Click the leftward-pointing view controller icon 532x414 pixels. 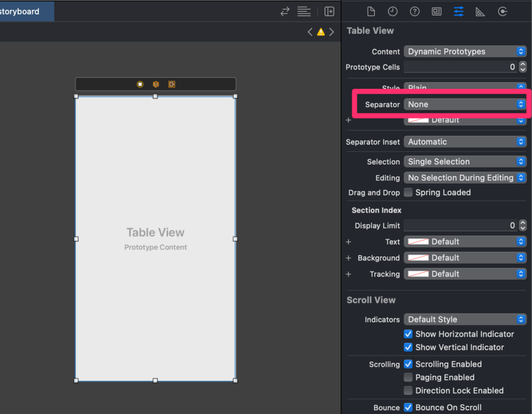pyautogui.click(x=140, y=84)
